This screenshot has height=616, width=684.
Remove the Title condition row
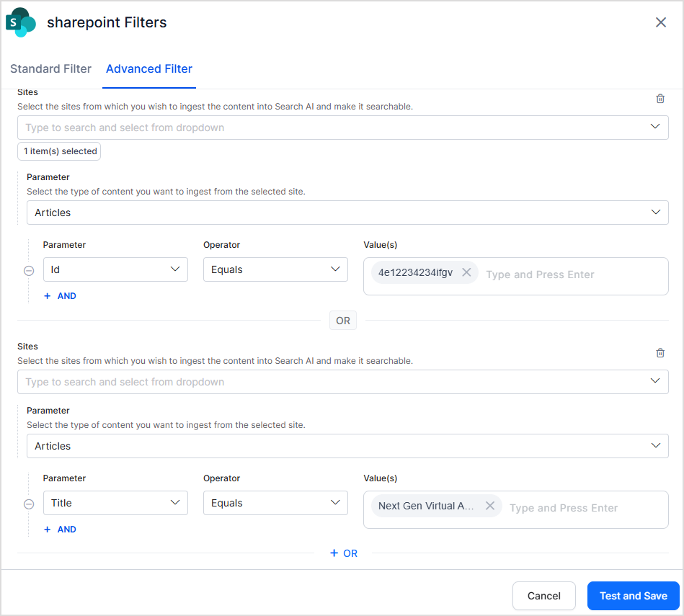29,504
